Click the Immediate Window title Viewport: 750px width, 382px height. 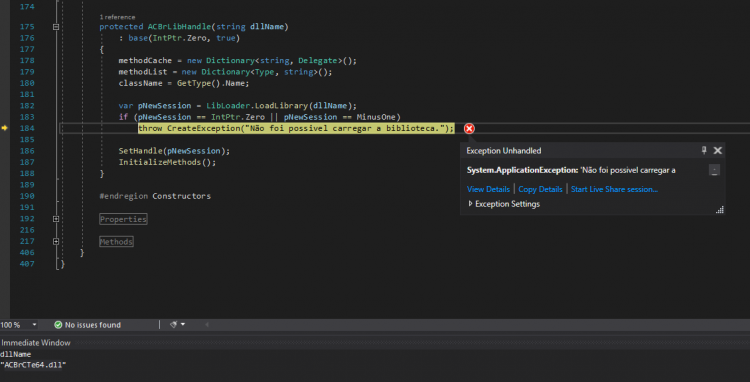(36, 343)
